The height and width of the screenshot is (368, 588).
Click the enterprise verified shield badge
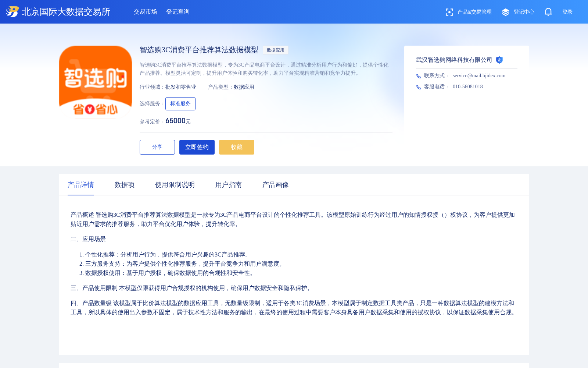(x=499, y=60)
